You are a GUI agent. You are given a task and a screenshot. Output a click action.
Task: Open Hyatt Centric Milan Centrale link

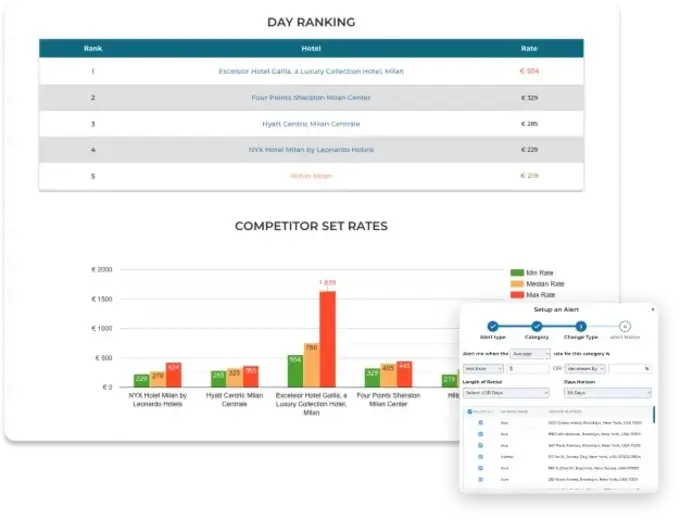[x=311, y=124]
